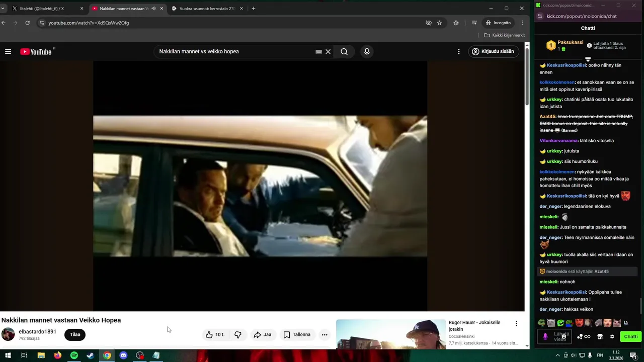Open Paksukassi top gifter entry
The width and height of the screenshot is (644, 362).
click(x=565, y=45)
